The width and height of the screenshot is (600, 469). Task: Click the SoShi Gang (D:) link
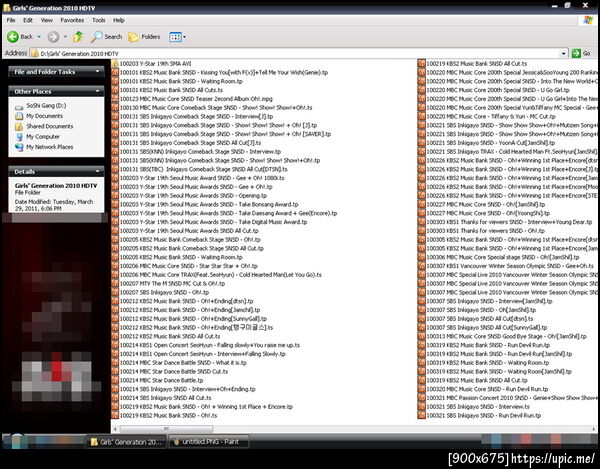coord(46,106)
